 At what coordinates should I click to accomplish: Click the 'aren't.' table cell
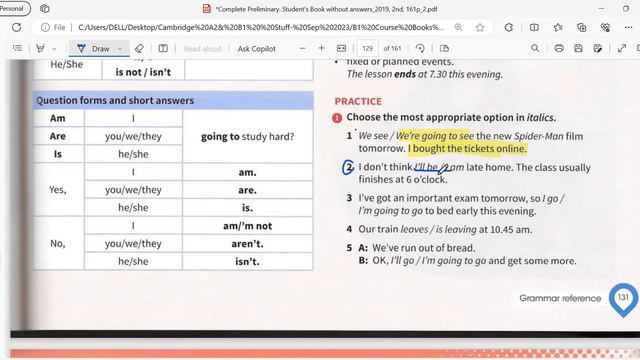point(247,244)
